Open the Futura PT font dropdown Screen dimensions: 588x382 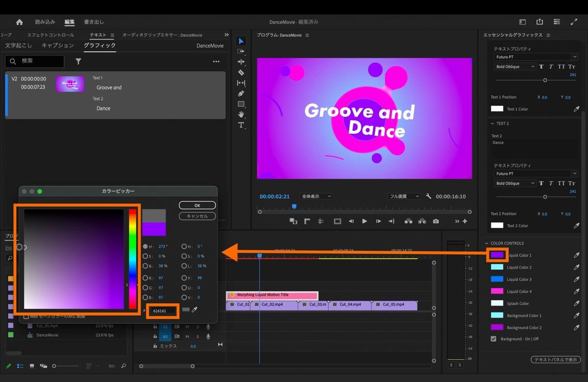pyautogui.click(x=535, y=57)
